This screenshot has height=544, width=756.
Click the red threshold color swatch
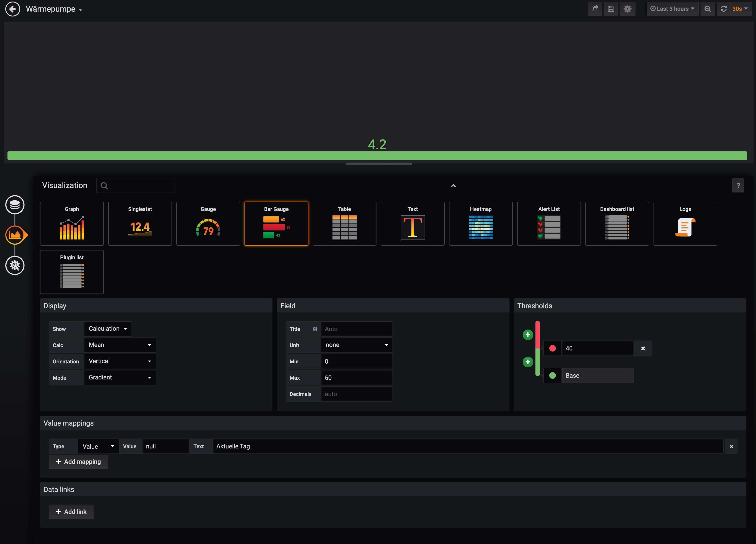pyautogui.click(x=552, y=348)
